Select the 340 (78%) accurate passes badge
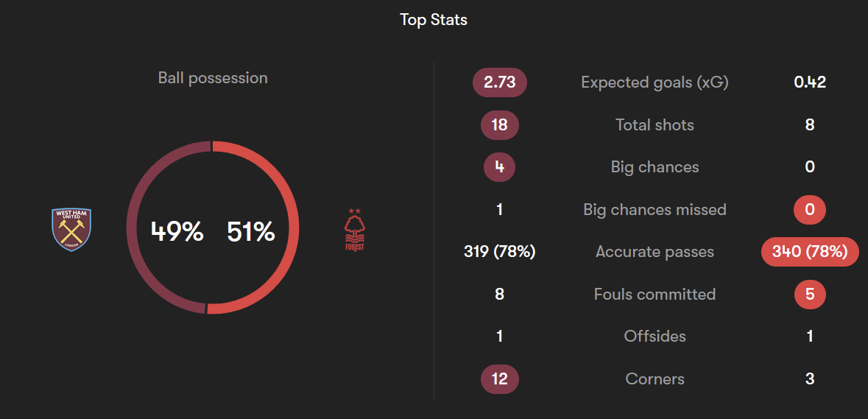This screenshot has width=868, height=419. click(811, 252)
